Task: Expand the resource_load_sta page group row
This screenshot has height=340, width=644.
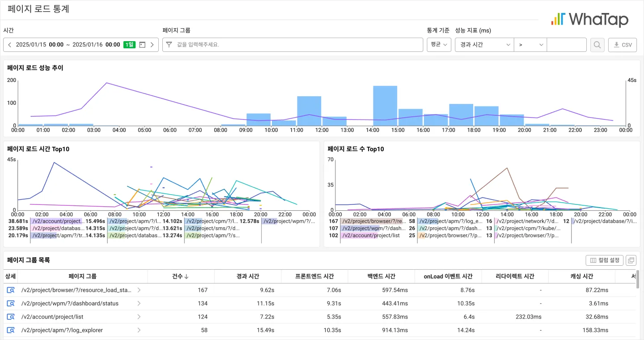Action: click(139, 290)
